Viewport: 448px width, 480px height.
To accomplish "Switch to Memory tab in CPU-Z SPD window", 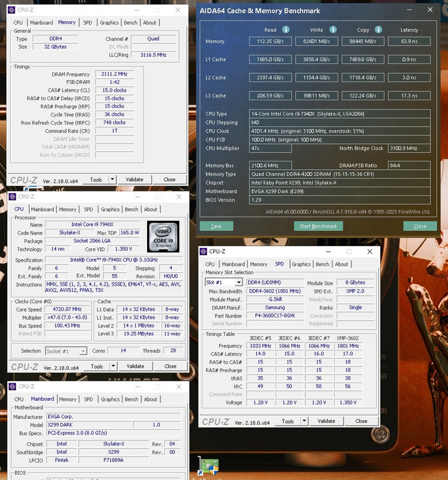I will coord(259,264).
